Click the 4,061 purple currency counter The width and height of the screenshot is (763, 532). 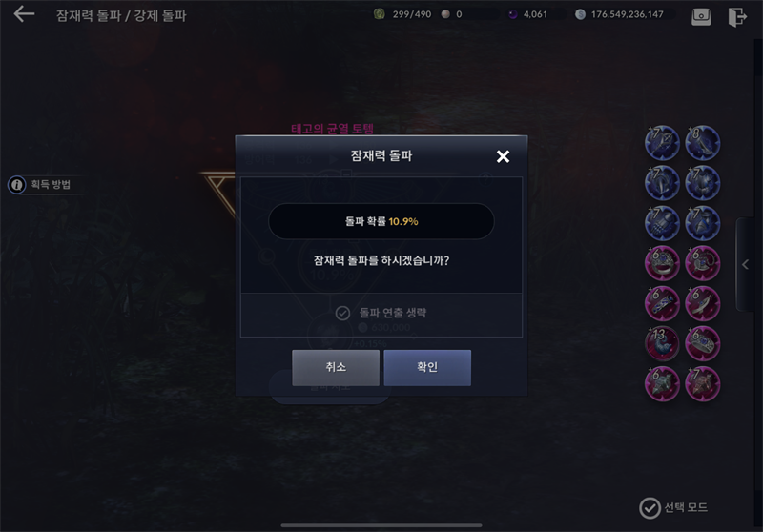point(528,14)
